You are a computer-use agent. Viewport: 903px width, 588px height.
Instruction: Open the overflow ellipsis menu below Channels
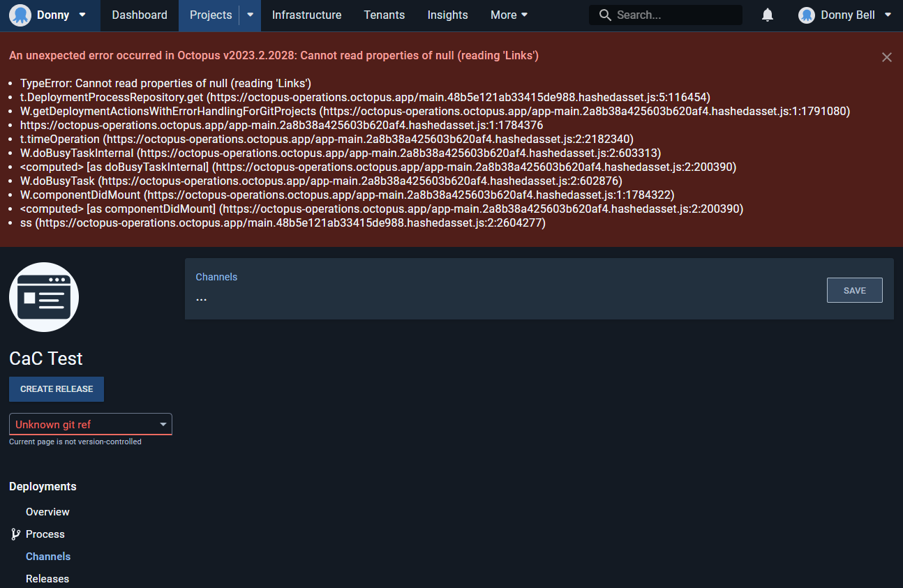(x=201, y=299)
